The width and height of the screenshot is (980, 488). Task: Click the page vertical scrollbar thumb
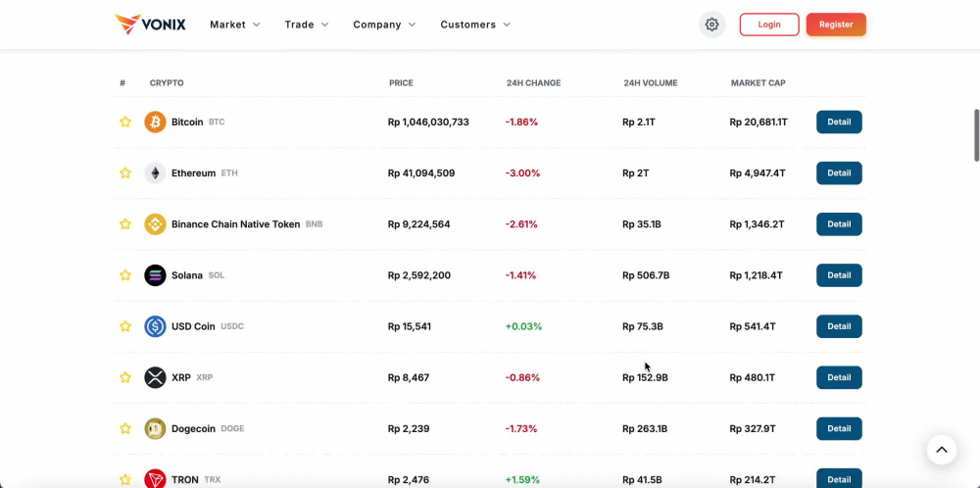976,135
